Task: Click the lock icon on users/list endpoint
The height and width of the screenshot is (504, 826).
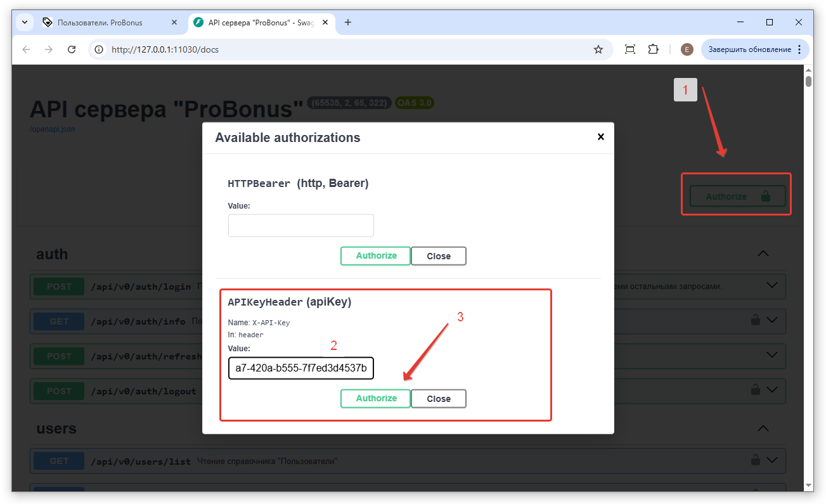Action: coord(755,460)
